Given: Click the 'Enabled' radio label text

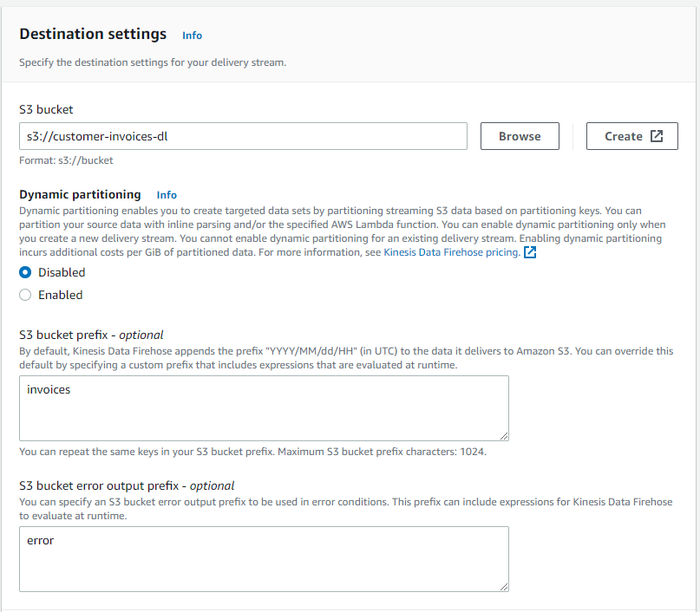Looking at the screenshot, I should pos(61,295).
